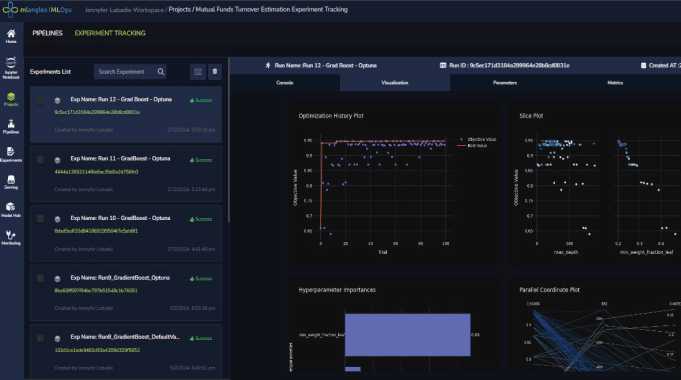Viewport: 681px width, 380px height.
Task: Select Exp Name: Run 12 - Grad Boost - Optuna
Action: click(x=121, y=99)
